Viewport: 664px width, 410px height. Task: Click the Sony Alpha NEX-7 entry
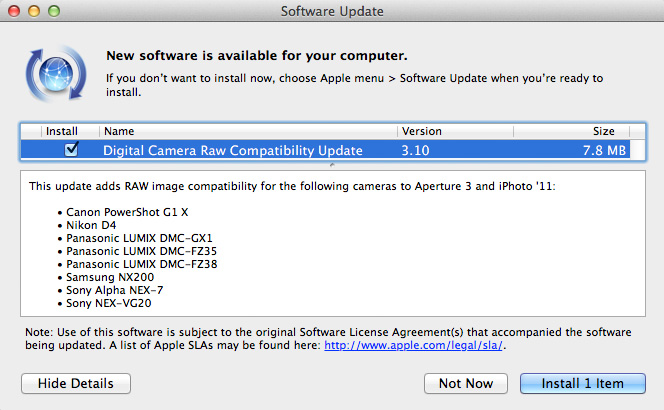(114, 291)
